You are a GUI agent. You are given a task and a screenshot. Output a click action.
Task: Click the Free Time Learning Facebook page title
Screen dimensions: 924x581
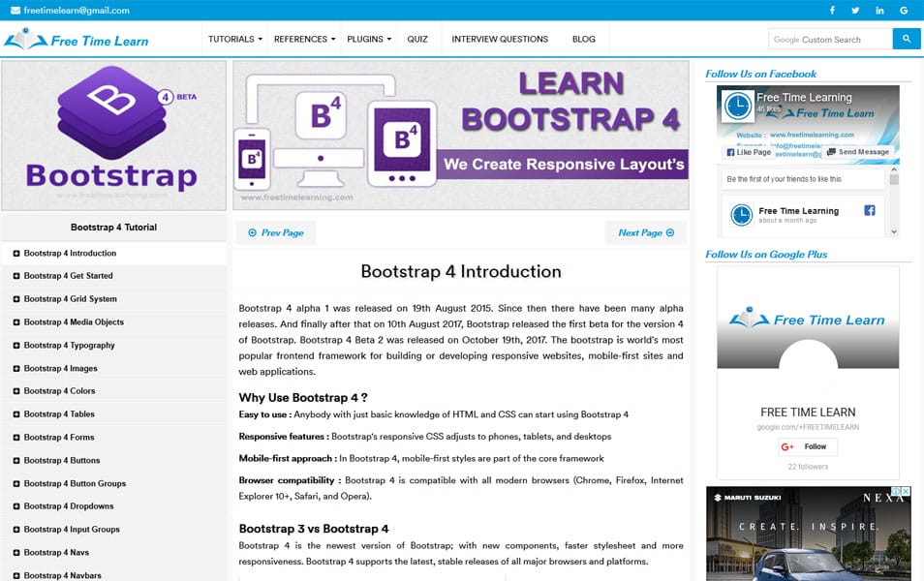point(804,97)
